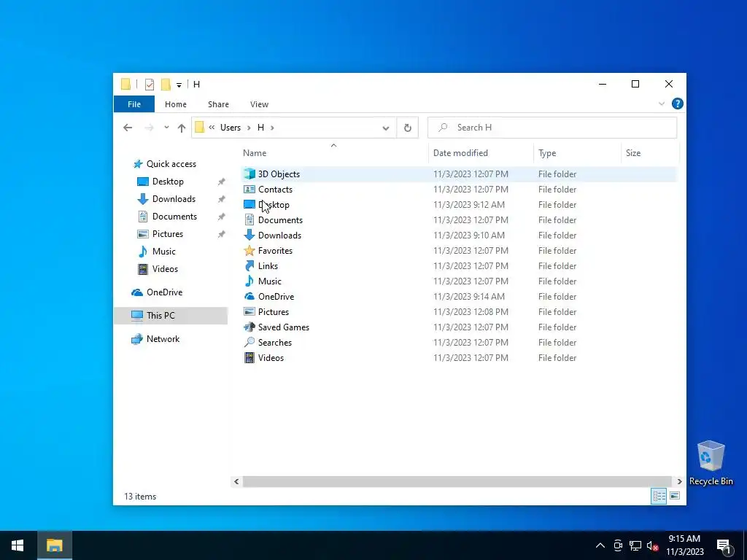747x560 pixels.
Task: Click Users in the address path
Action: click(230, 127)
